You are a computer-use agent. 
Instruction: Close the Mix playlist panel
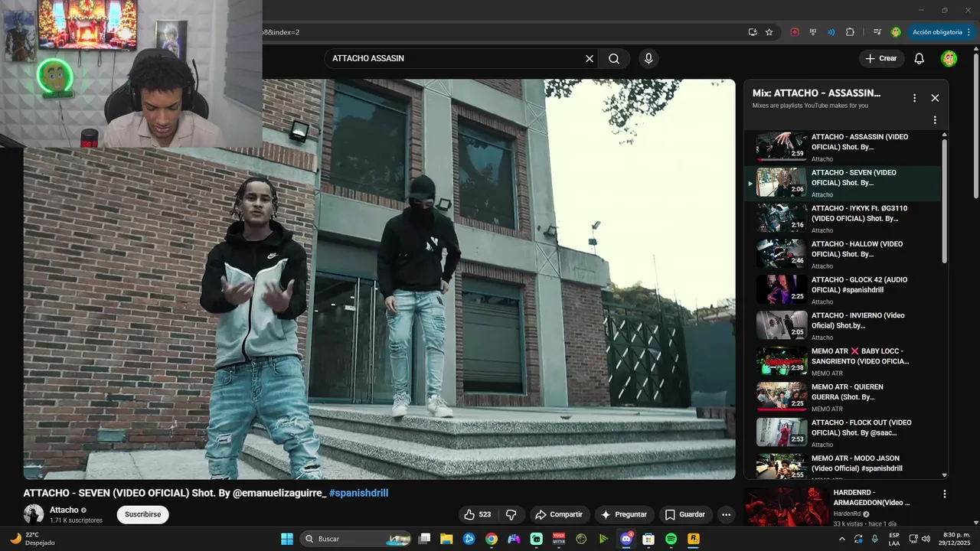935,98
